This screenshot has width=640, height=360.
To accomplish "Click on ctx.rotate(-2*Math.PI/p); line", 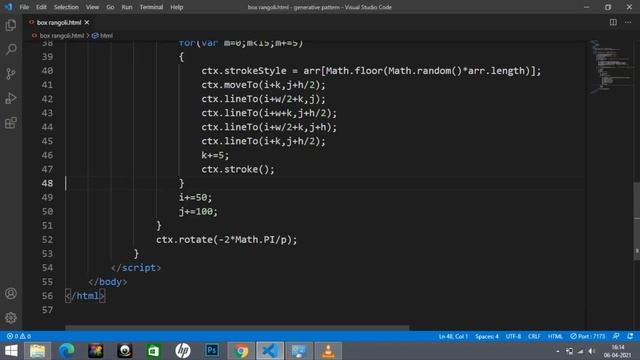I will [x=227, y=240].
